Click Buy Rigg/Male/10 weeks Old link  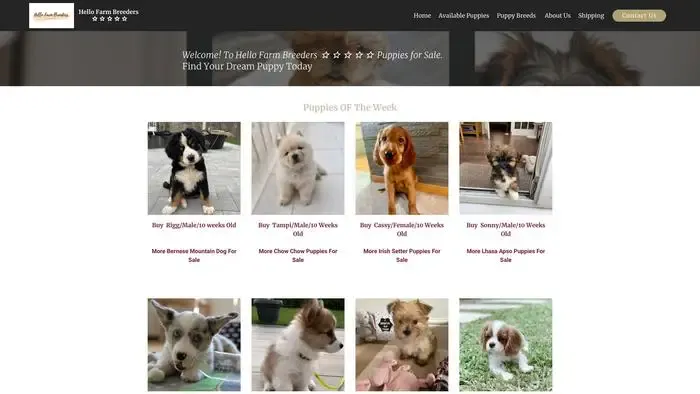[194, 225]
